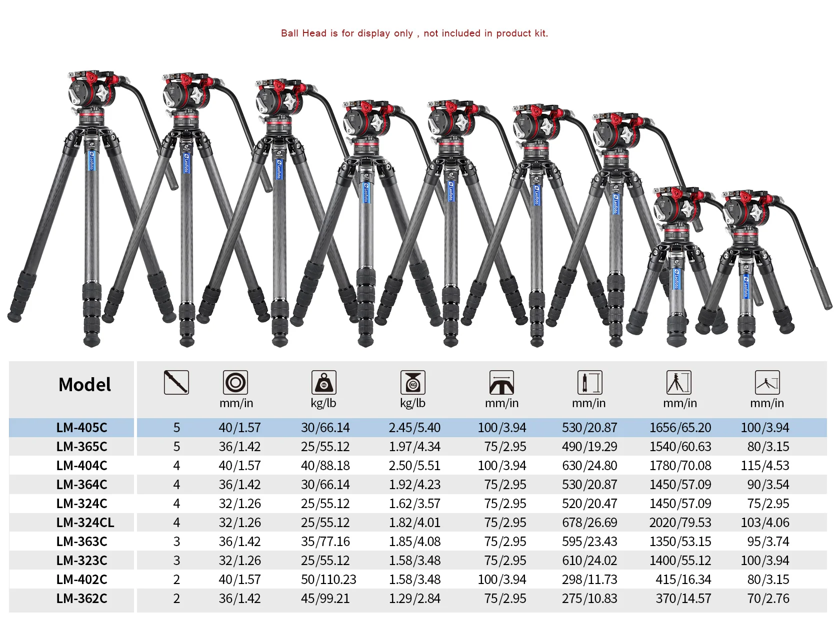Viewport: 840px width, 628px height.
Task: Select the LM-402C model name
Action: [82, 580]
